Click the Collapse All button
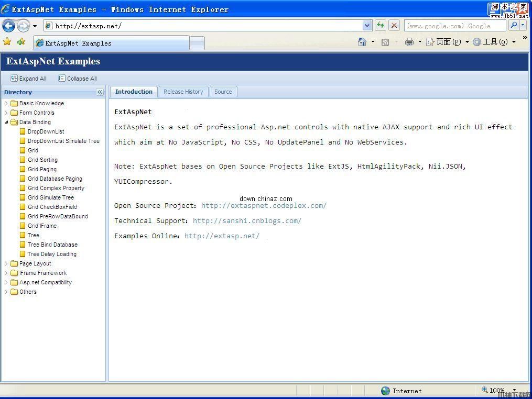Image resolution: width=532 pixels, height=399 pixels. [78, 79]
